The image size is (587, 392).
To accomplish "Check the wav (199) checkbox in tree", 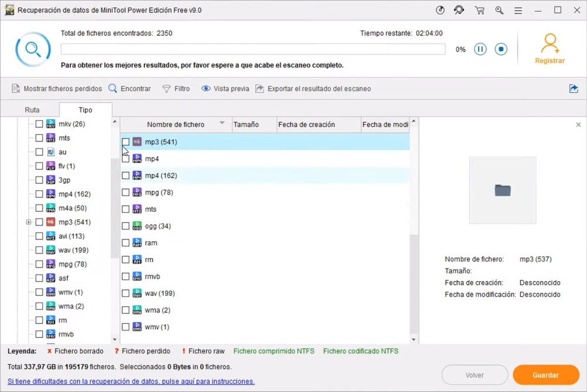I will [39, 250].
